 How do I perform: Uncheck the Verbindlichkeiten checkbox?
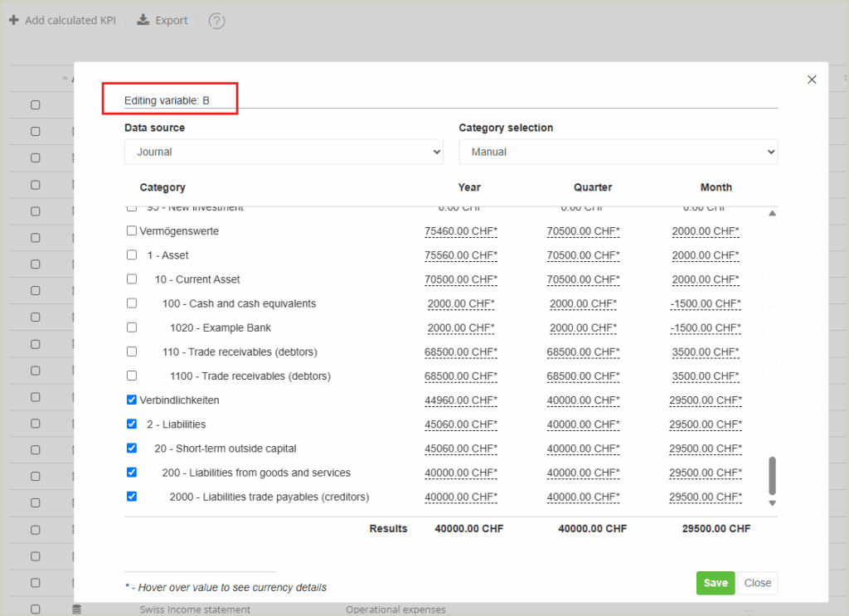132,400
